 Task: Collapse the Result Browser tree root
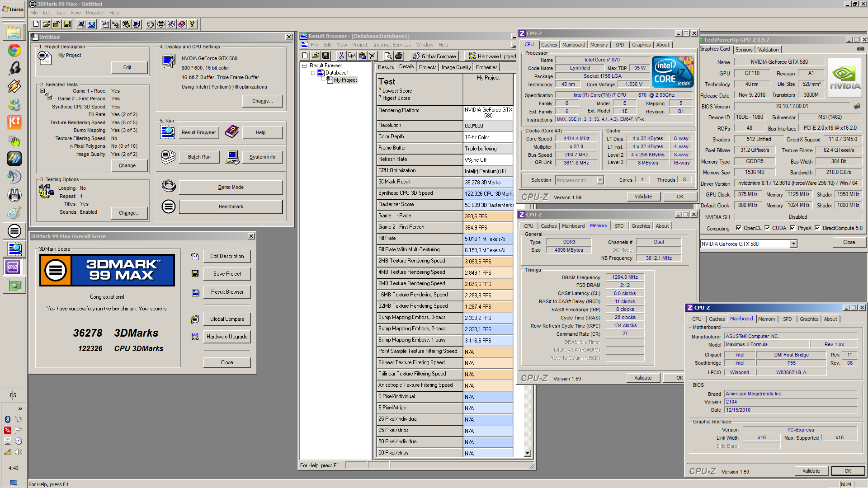305,66
